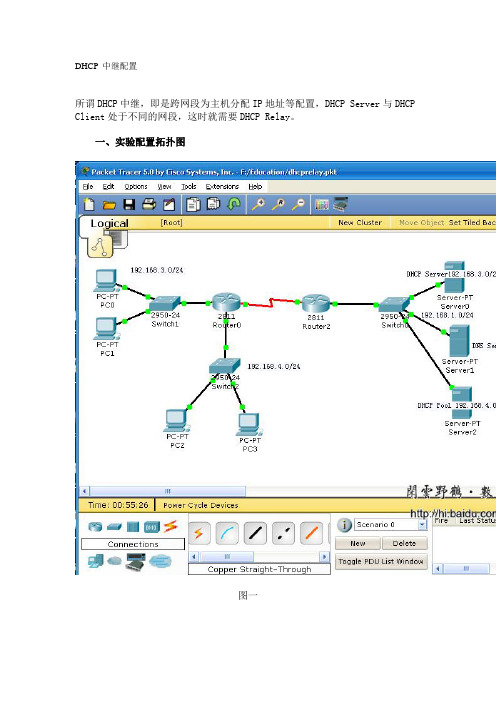The width and height of the screenshot is (496, 702).
Task: Choose the Copper Cross-Over dashed cable icon
Action: tap(283, 533)
